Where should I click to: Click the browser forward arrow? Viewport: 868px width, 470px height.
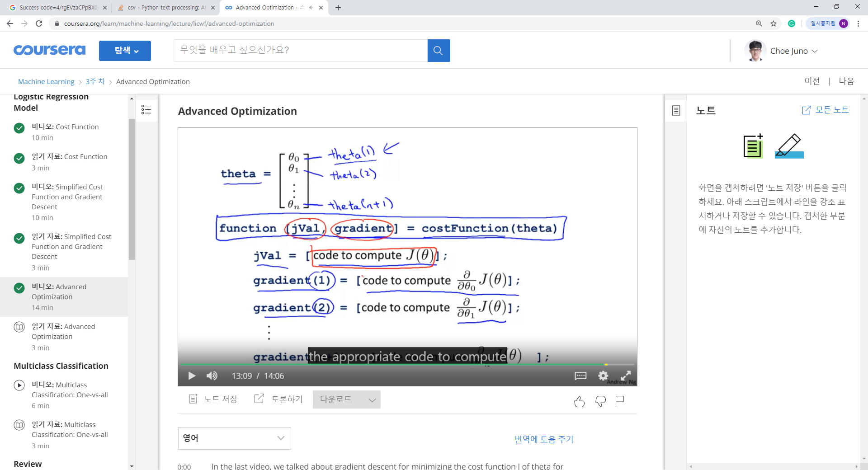[x=24, y=23]
